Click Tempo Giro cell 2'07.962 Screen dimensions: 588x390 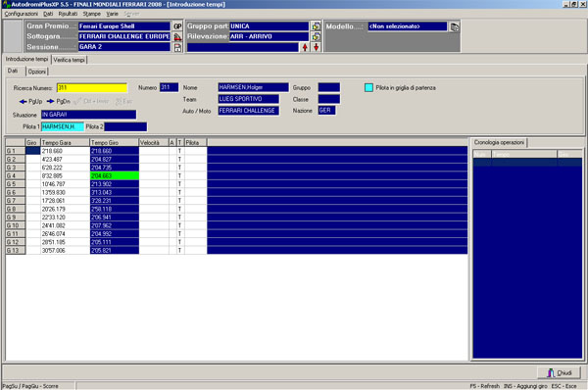115,225
